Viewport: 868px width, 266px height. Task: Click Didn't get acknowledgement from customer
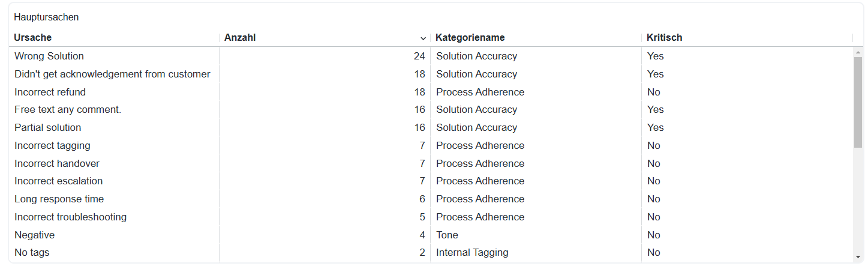(x=112, y=74)
